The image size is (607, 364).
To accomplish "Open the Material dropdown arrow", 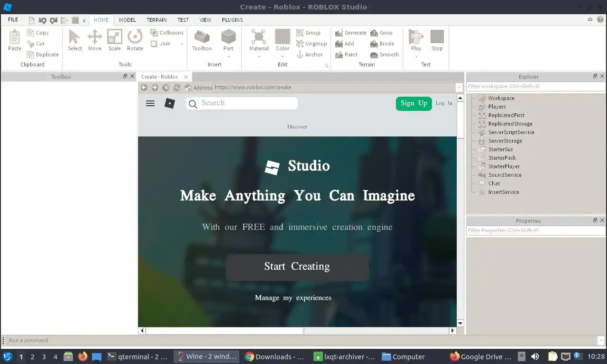I will pyautogui.click(x=259, y=56).
